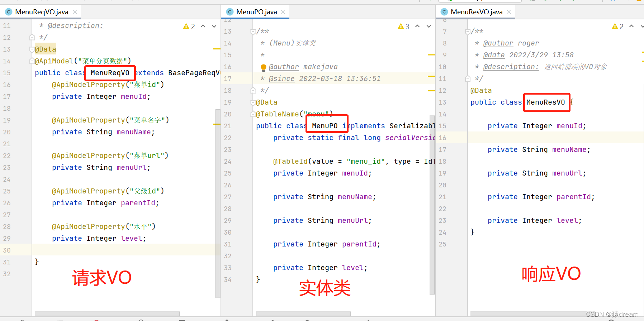Collapse Javadoc end fold at MenuResVO line 11
Image resolution: width=644 pixels, height=321 pixels.
click(468, 78)
